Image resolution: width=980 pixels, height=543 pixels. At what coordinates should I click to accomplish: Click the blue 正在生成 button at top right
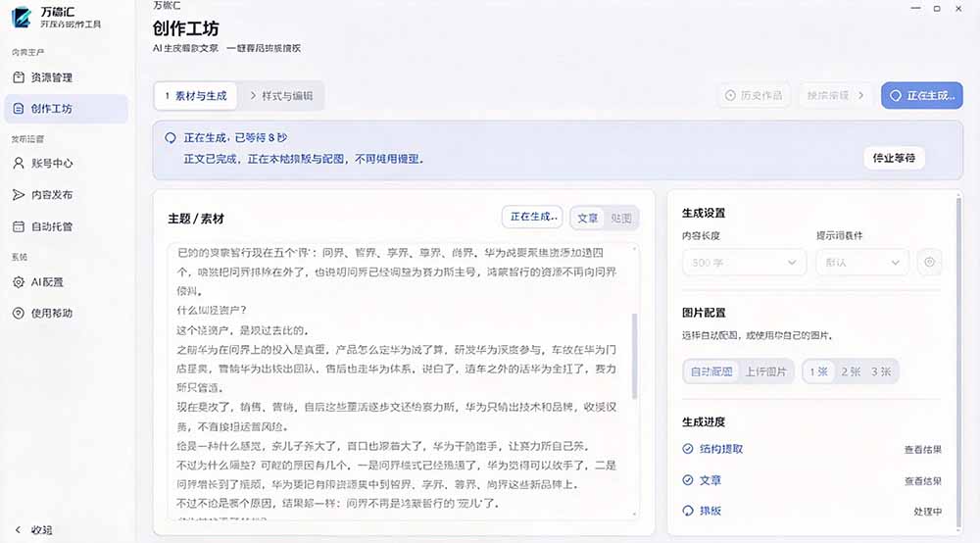point(922,96)
